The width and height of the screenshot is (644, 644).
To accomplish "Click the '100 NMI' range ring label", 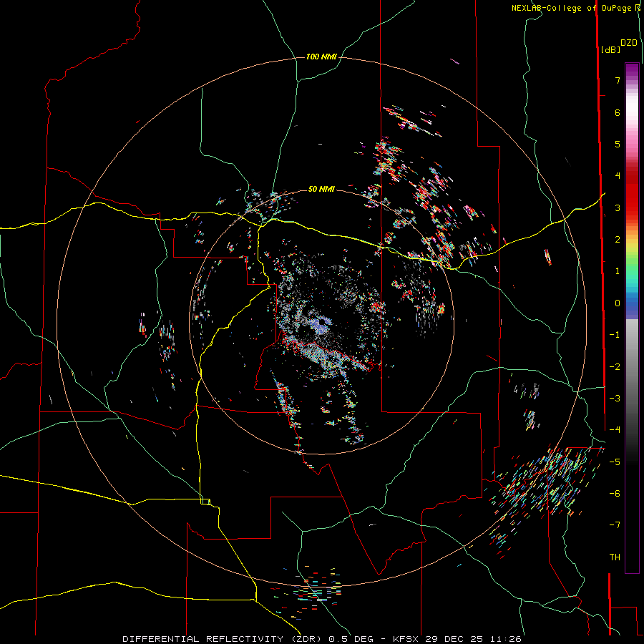I will [321, 57].
